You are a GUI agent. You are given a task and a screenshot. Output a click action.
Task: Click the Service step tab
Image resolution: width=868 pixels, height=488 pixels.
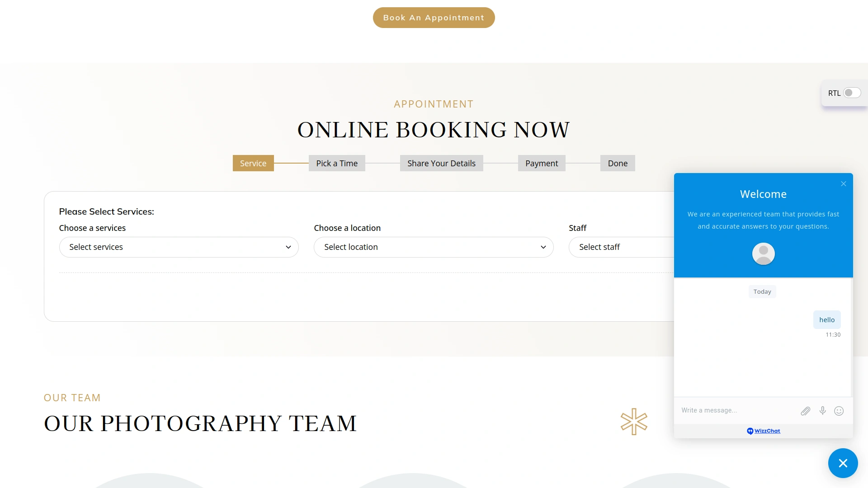pyautogui.click(x=253, y=163)
